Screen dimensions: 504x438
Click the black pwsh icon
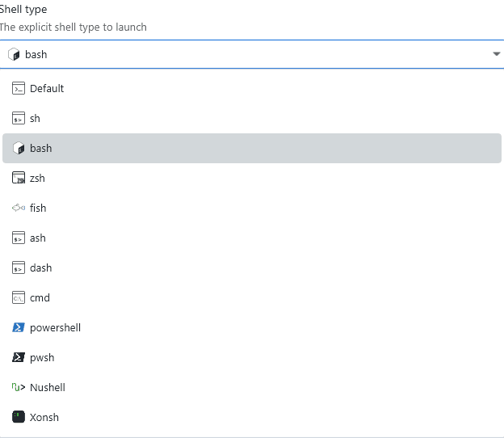pyautogui.click(x=19, y=357)
